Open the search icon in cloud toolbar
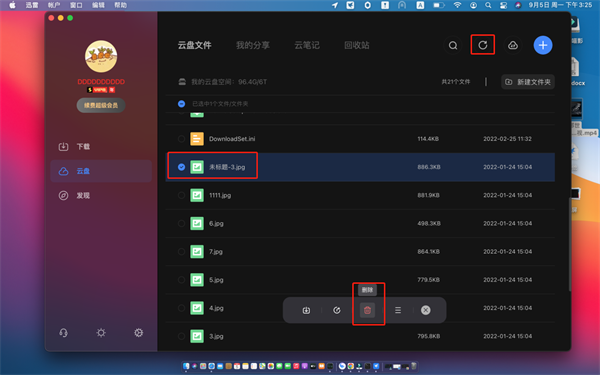 (453, 46)
